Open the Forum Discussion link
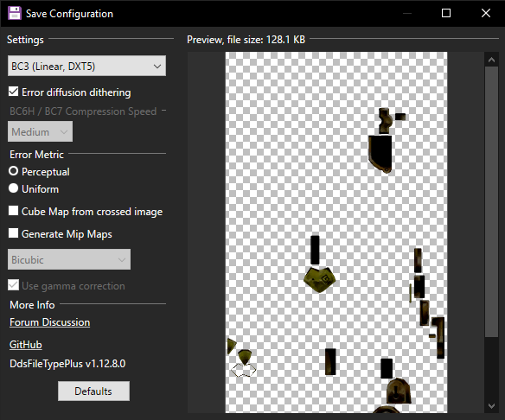 point(49,322)
